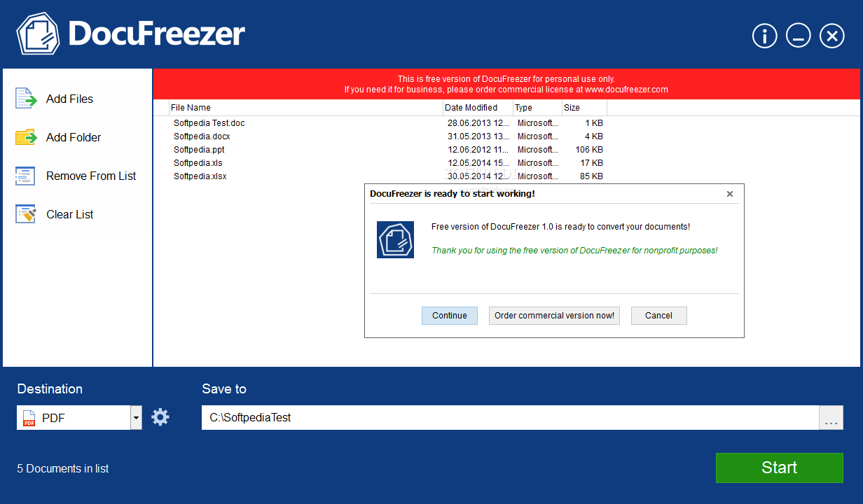The width and height of the screenshot is (863, 504).
Task: Sort by File Name column header
Action: [x=306, y=108]
